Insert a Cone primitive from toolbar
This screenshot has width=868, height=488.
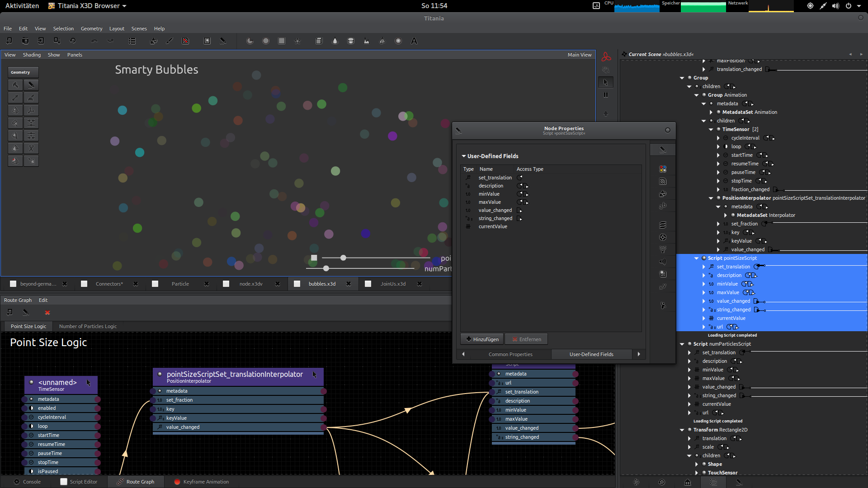pos(335,41)
